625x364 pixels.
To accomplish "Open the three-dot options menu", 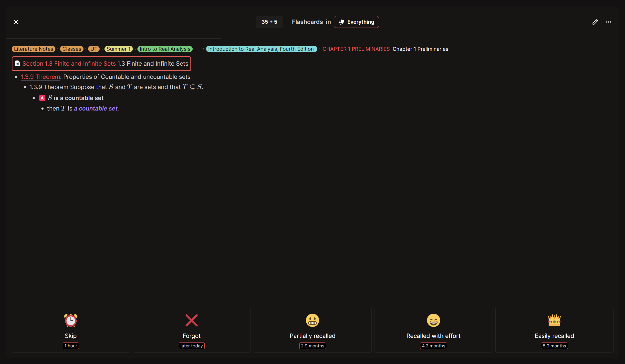I will (x=608, y=22).
